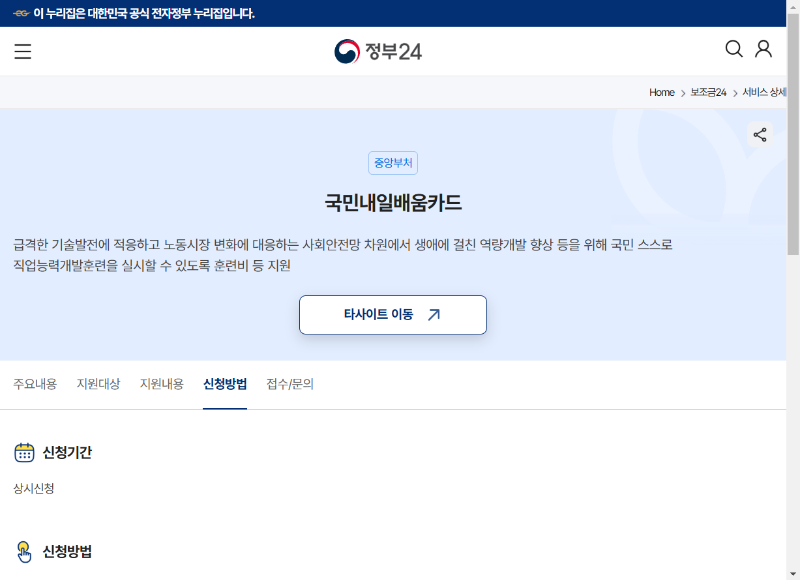Click the page vertical scrollbar thumb
The height and width of the screenshot is (580, 800).
point(793,134)
